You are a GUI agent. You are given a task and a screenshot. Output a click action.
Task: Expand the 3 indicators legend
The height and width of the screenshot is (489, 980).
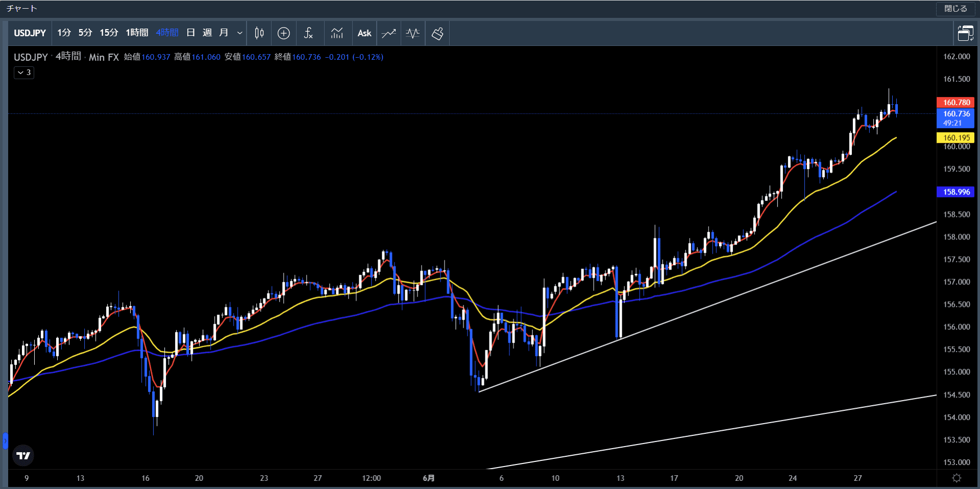coord(24,72)
